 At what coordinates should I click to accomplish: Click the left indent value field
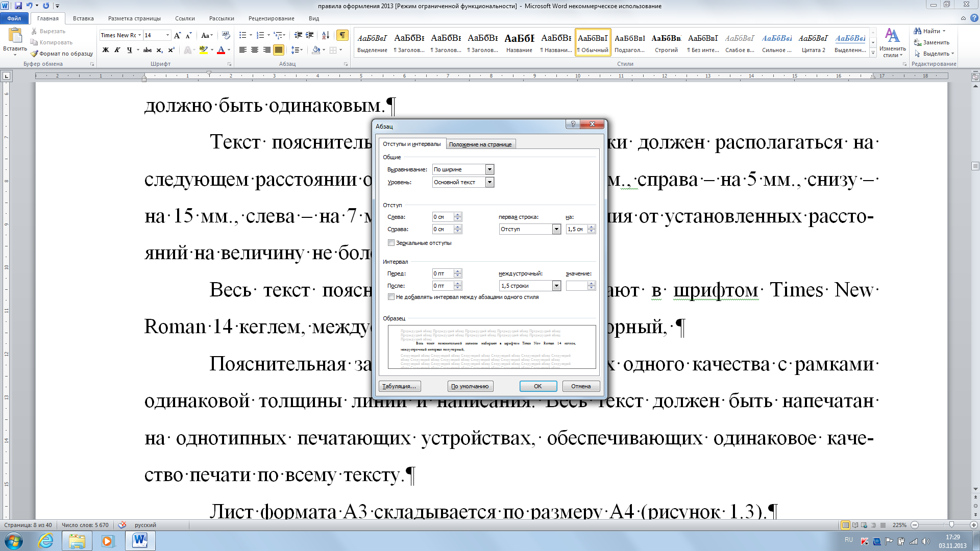point(442,217)
